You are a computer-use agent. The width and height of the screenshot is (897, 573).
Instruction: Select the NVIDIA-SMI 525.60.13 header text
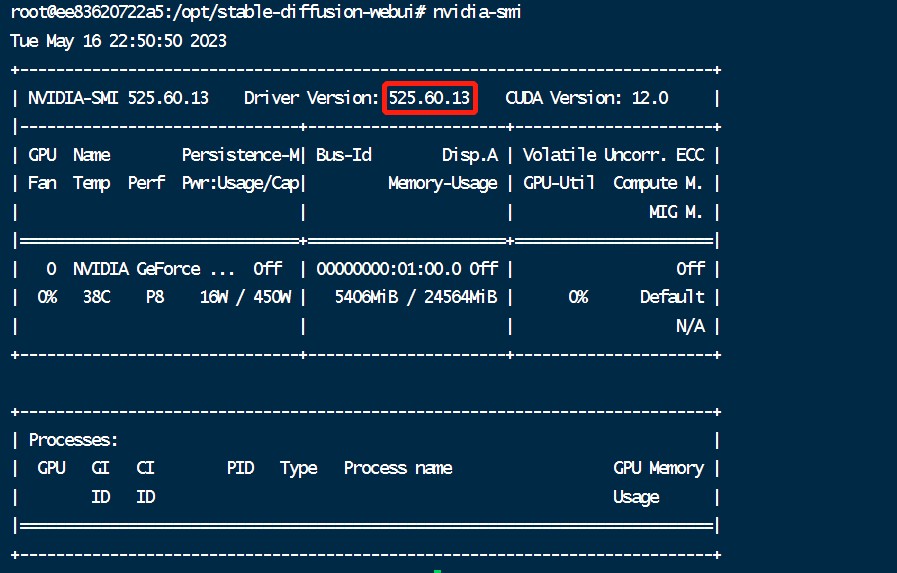point(118,98)
